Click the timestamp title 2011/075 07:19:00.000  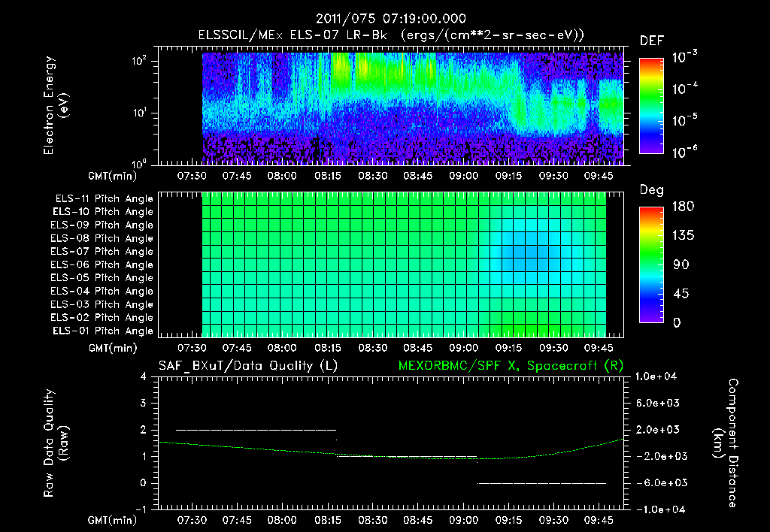(390, 19)
